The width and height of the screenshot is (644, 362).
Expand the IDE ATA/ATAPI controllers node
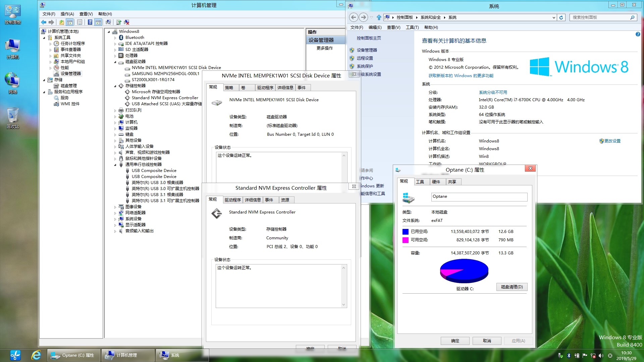[115, 44]
